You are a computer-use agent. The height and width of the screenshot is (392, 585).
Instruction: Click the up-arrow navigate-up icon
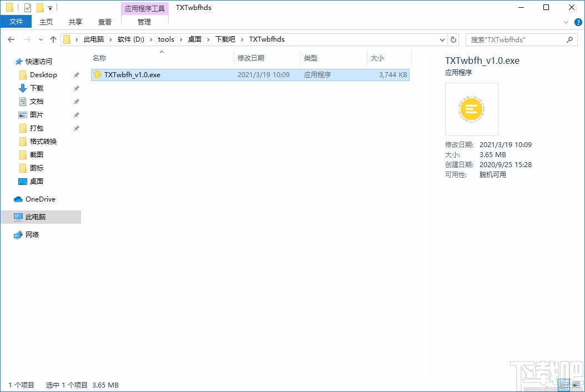(x=53, y=39)
